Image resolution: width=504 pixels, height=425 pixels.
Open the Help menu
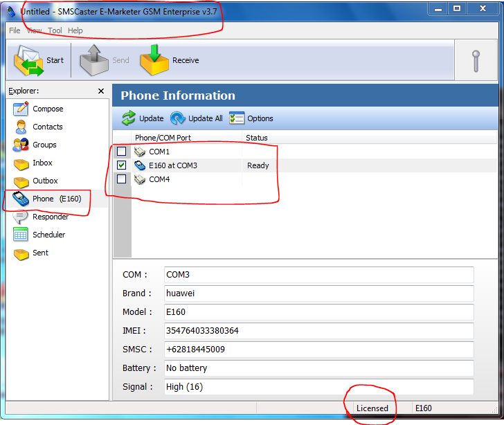pyautogui.click(x=75, y=30)
